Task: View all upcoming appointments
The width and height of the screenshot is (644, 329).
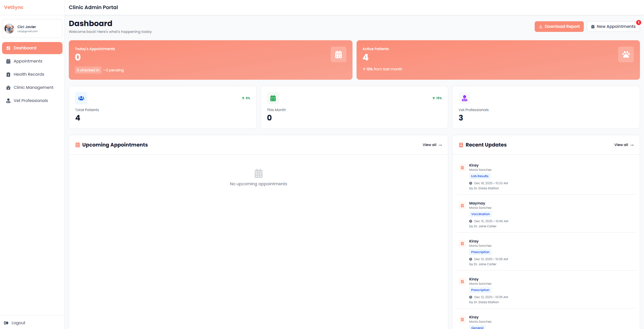Action: coord(432,145)
